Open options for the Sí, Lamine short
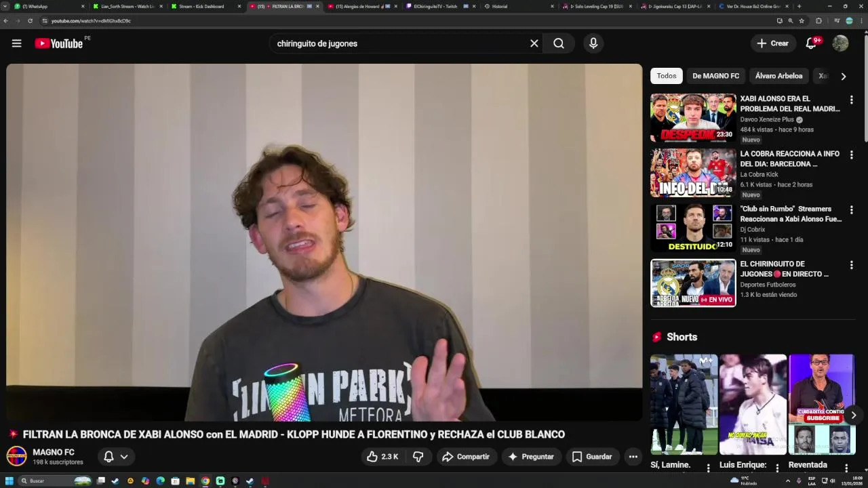Viewport: 868px width, 488px height. (708, 468)
